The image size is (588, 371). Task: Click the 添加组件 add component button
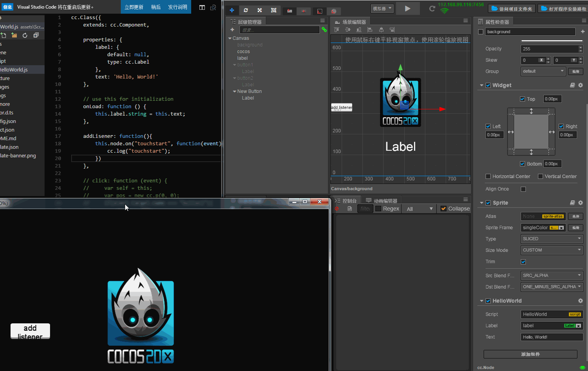[x=531, y=354]
